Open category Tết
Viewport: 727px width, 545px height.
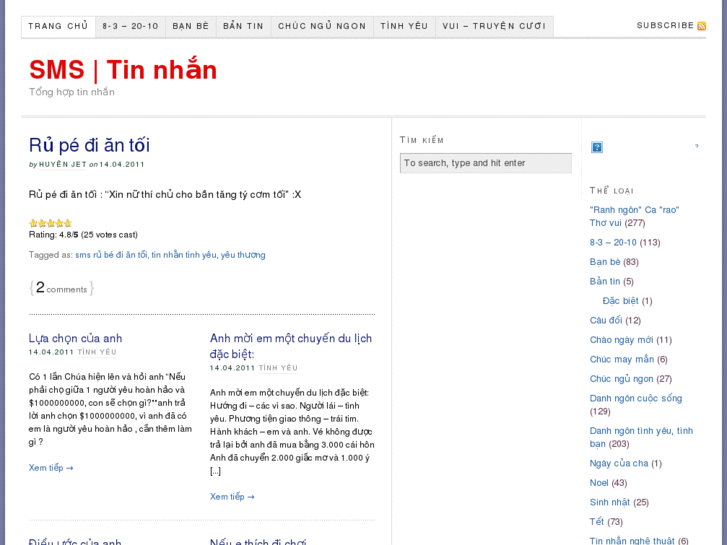click(597, 521)
